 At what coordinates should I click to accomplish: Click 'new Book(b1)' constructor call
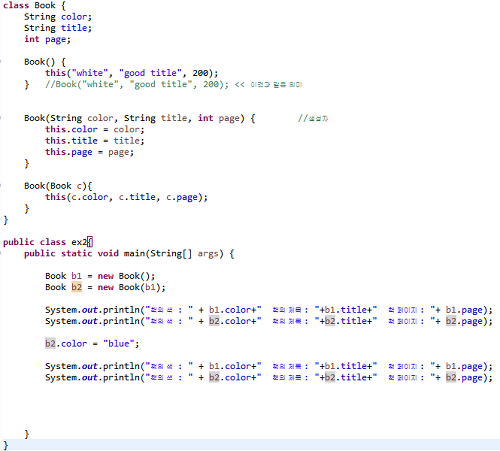(131, 287)
